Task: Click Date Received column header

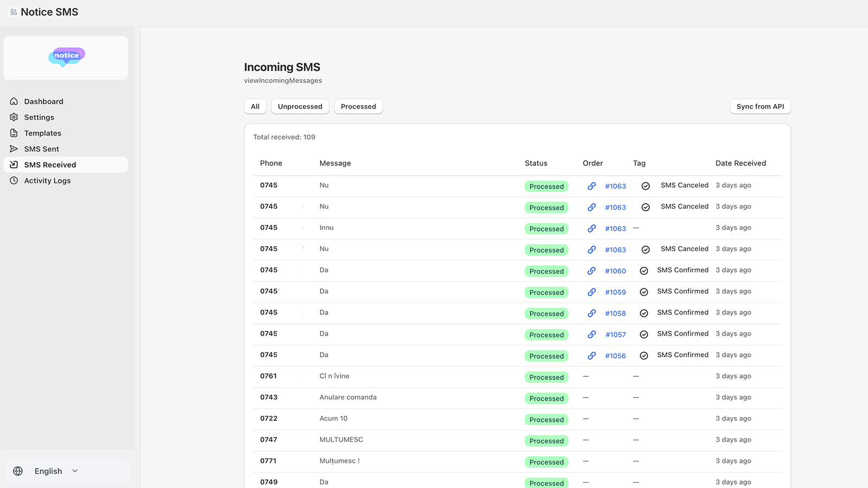Action: pos(741,163)
